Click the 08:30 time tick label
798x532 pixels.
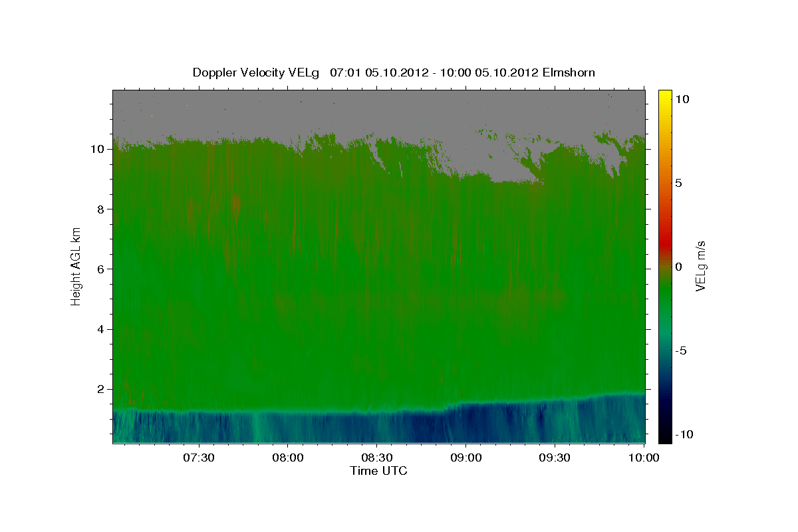click(x=377, y=458)
